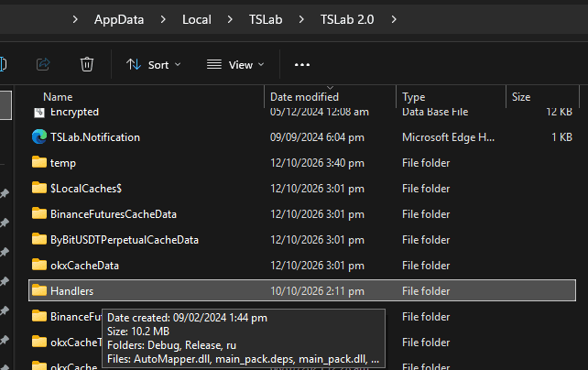Select the BinanceFuturesCacheData folder

coord(302,214)
